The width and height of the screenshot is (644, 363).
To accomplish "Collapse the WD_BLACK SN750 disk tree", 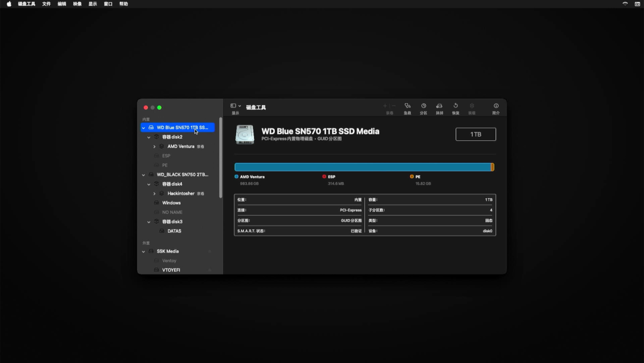I will coord(143,175).
